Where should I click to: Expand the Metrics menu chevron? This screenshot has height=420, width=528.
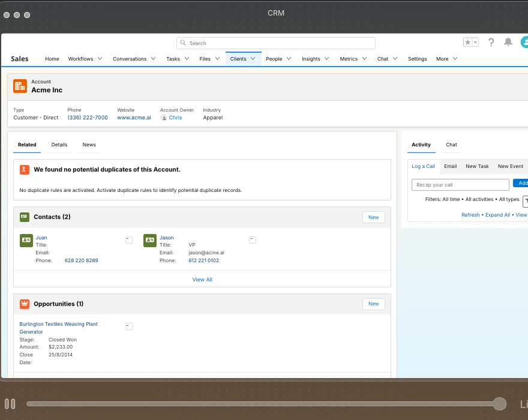pyautogui.click(x=364, y=59)
